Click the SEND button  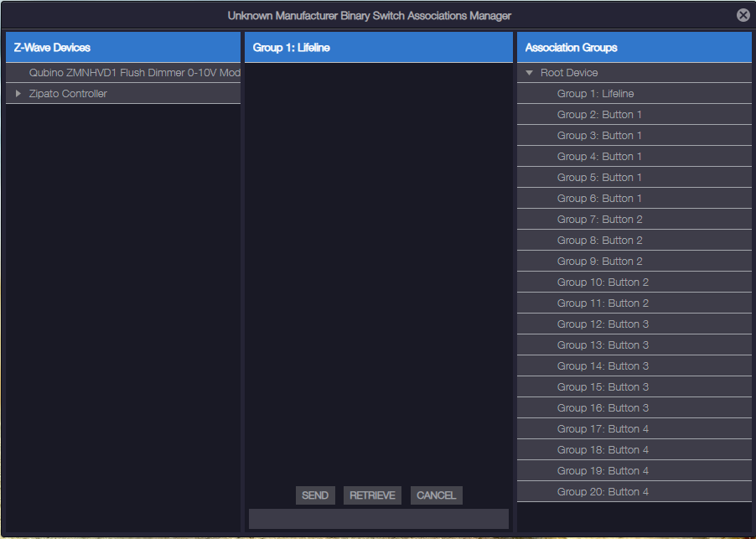[x=315, y=495]
